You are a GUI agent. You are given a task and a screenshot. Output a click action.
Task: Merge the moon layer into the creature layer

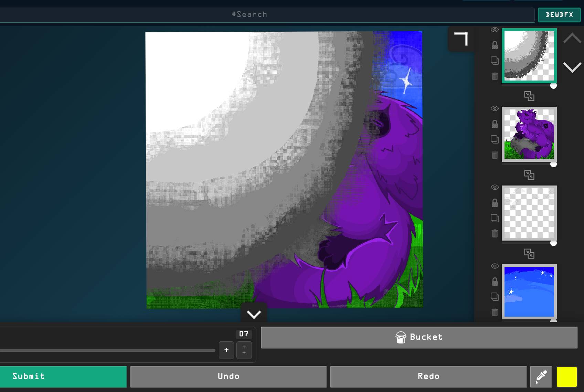click(529, 96)
